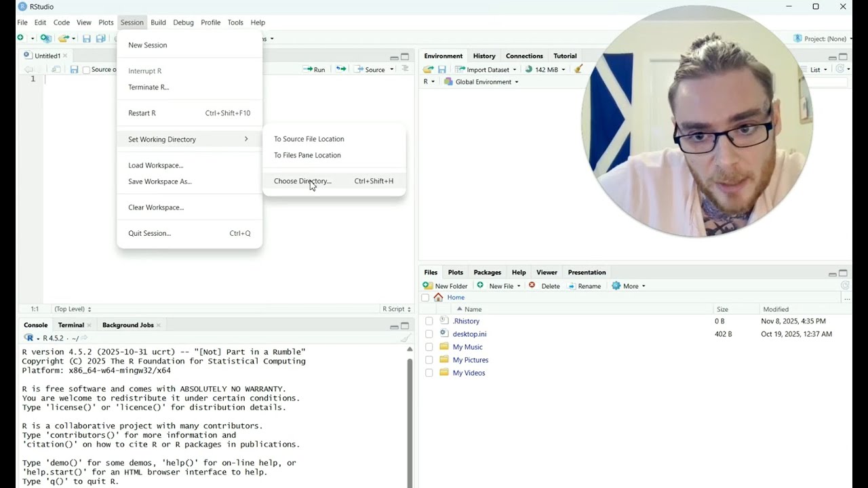
Task: Click the Create Project icon in main toolbar
Action: [45, 39]
